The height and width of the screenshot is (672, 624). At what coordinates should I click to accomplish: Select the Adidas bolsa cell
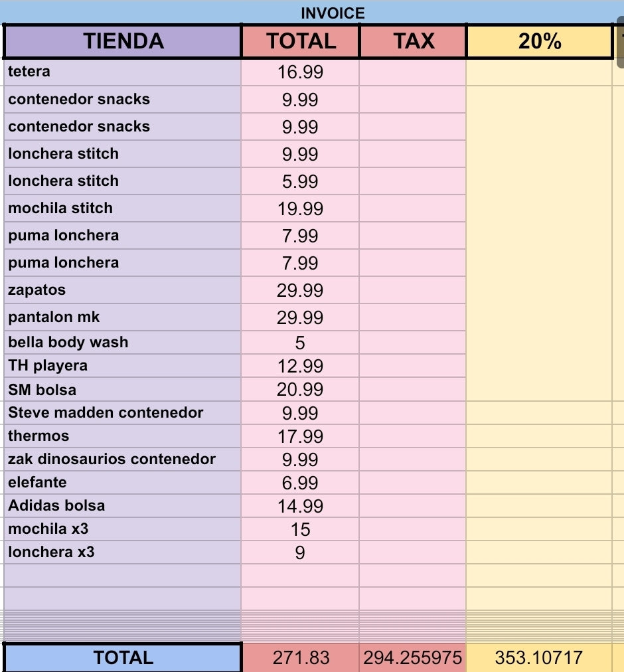point(123,505)
